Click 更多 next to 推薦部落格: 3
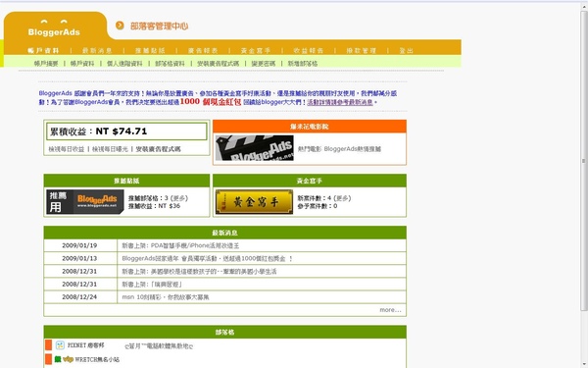The width and height of the screenshot is (588, 368). pyautogui.click(x=179, y=198)
